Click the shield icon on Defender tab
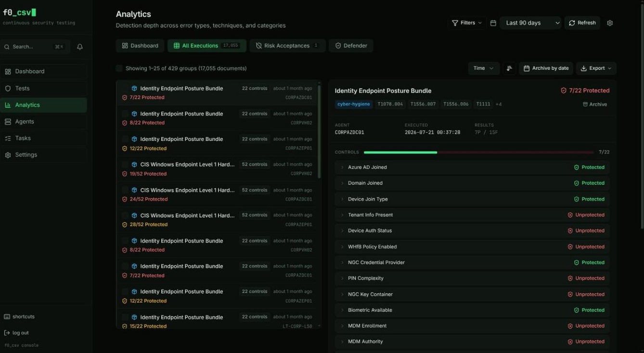 click(x=338, y=46)
